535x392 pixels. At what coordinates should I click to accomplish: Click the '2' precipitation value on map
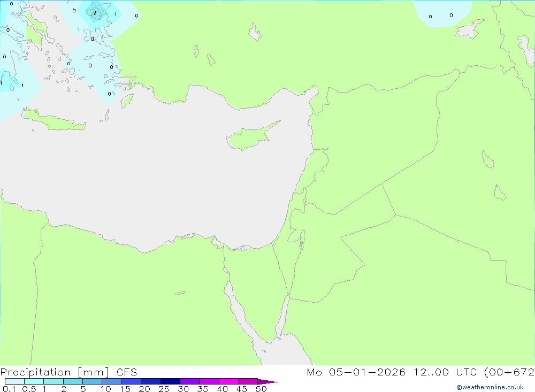click(x=95, y=13)
